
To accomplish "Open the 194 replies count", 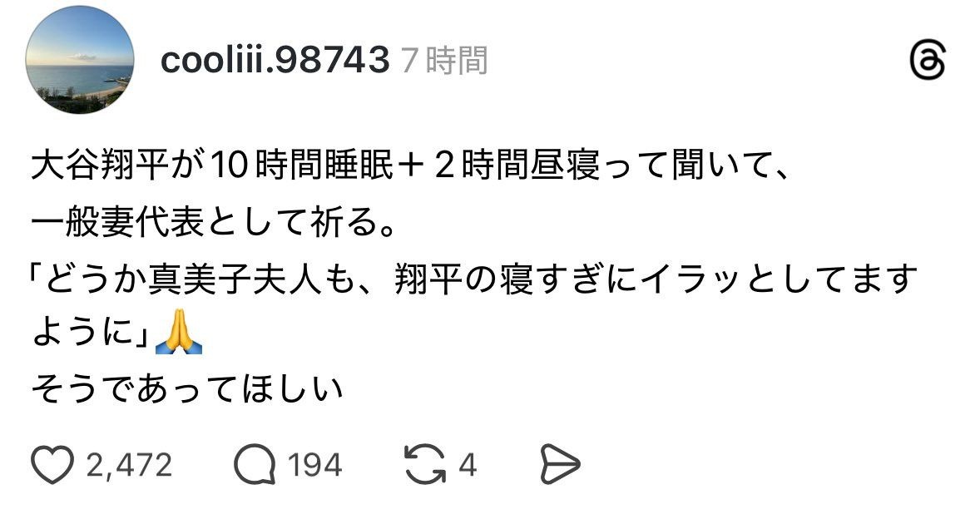I will pyautogui.click(x=315, y=466).
